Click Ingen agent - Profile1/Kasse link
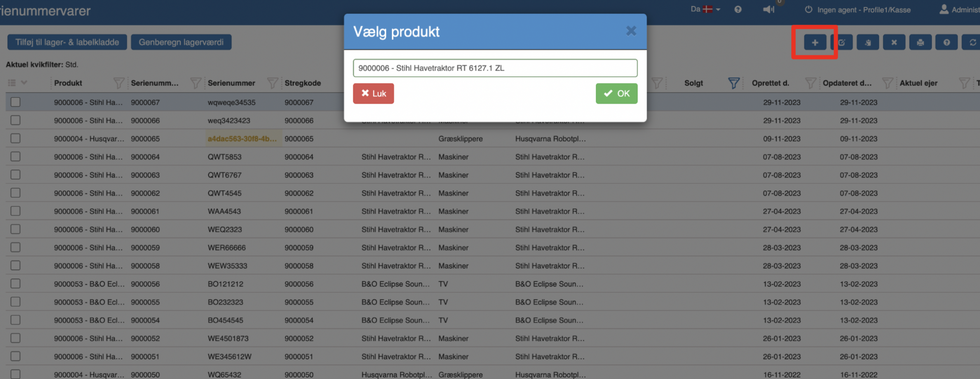 [x=864, y=10]
